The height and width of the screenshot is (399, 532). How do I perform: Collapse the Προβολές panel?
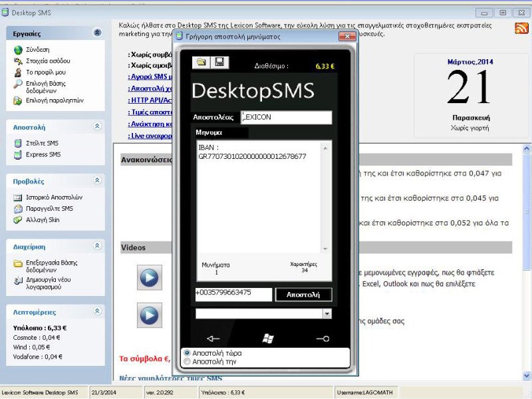click(97, 180)
